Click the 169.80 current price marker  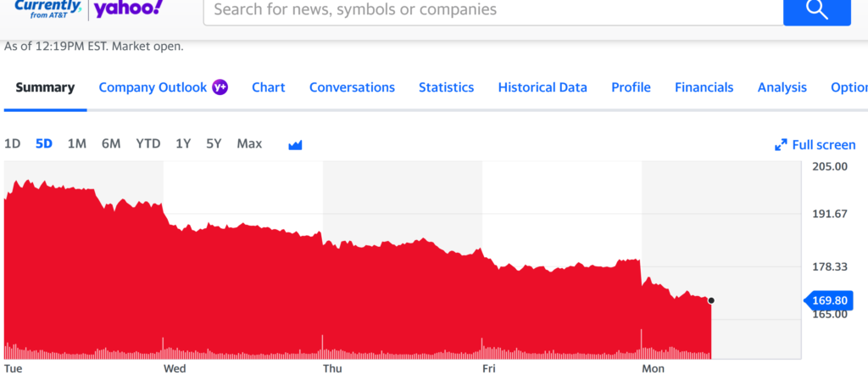click(831, 299)
